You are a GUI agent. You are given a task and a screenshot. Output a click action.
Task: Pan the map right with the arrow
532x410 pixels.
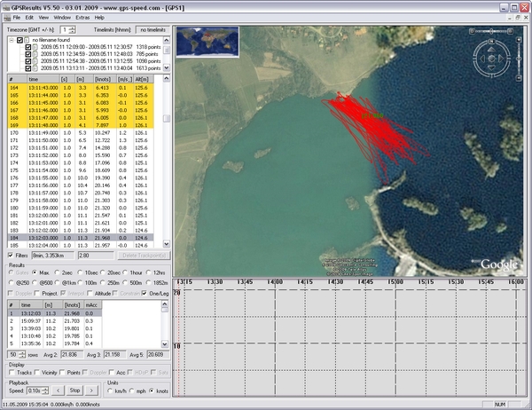pyautogui.click(x=501, y=59)
